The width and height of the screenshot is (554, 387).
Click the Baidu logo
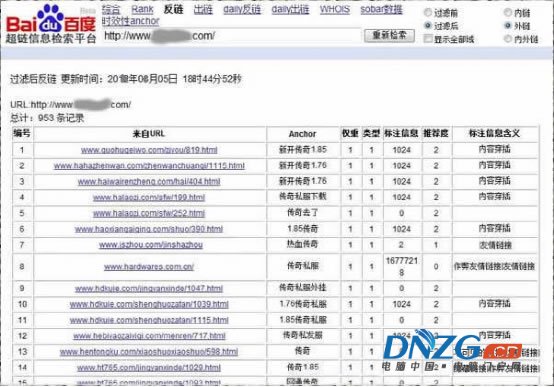click(x=51, y=24)
